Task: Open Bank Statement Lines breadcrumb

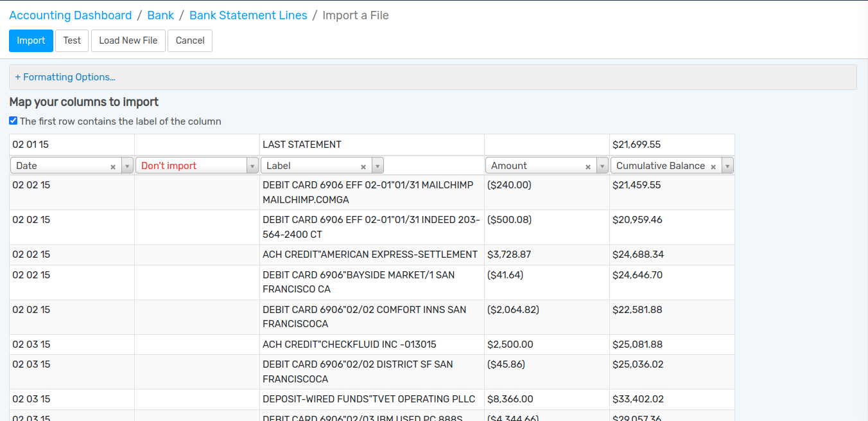Action: 248,15
